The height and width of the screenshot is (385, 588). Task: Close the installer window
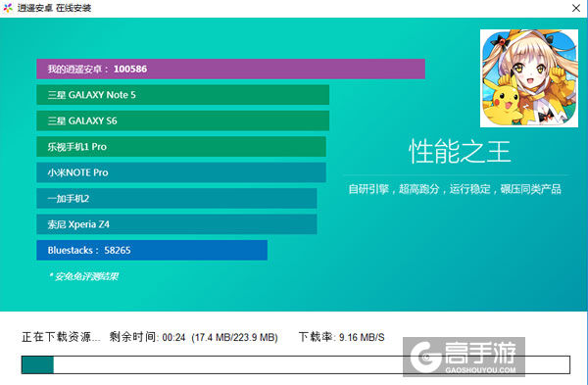[576, 8]
